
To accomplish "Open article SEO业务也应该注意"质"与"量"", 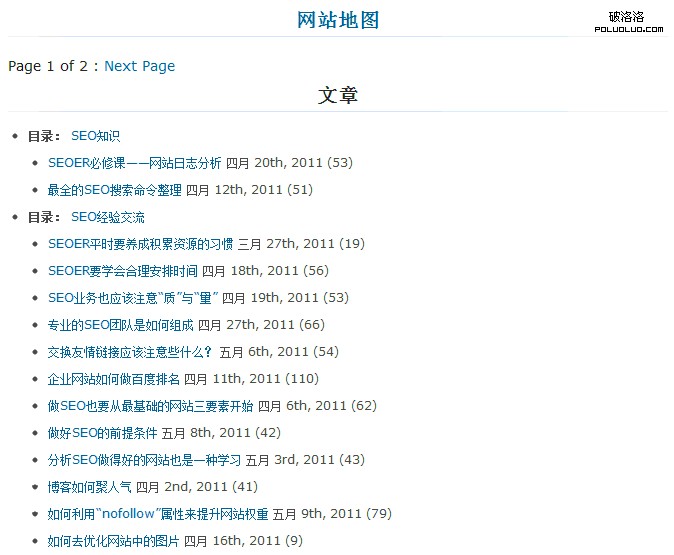I will 132,298.
